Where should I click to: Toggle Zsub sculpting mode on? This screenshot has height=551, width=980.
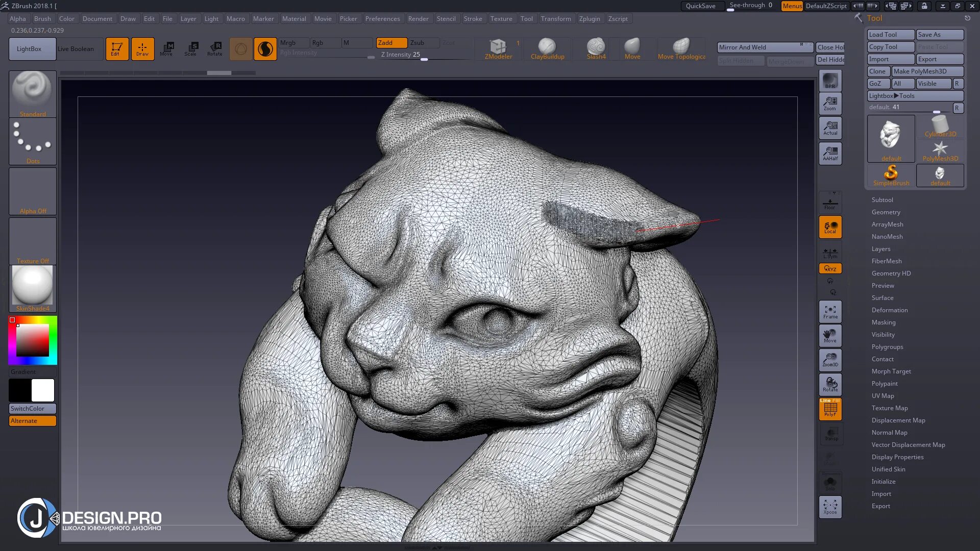418,42
